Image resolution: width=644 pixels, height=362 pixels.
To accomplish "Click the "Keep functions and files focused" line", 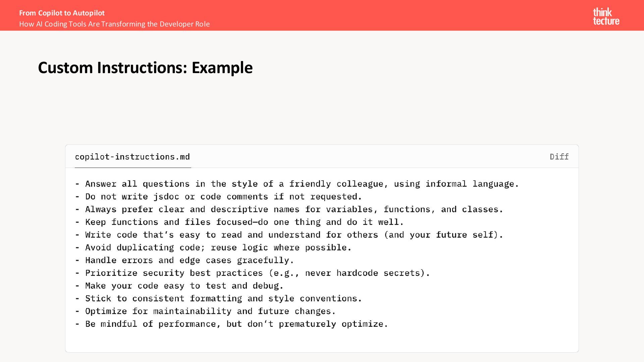I will pyautogui.click(x=239, y=222).
